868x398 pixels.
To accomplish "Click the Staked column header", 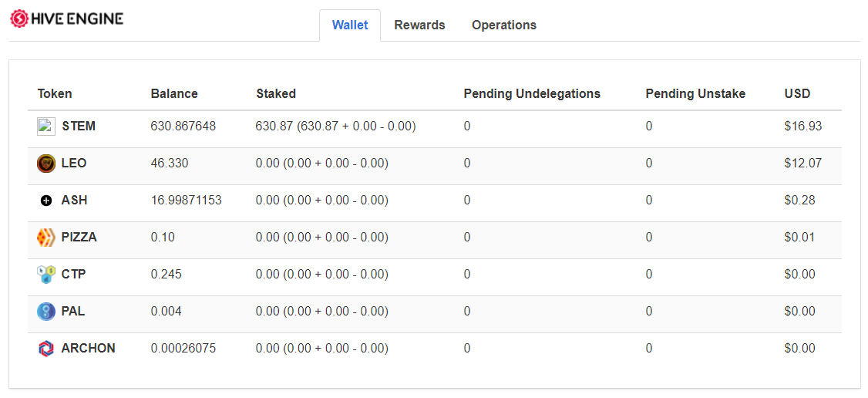I will pos(276,93).
